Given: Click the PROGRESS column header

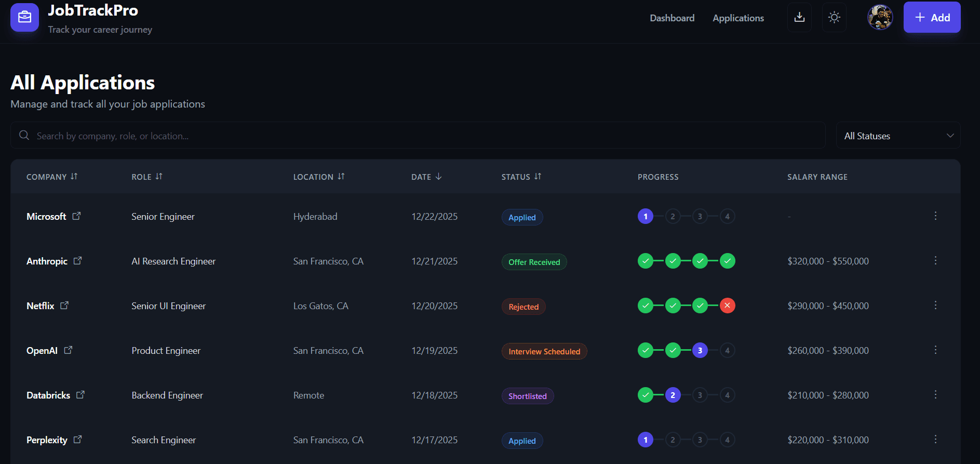Looking at the screenshot, I should (x=658, y=177).
